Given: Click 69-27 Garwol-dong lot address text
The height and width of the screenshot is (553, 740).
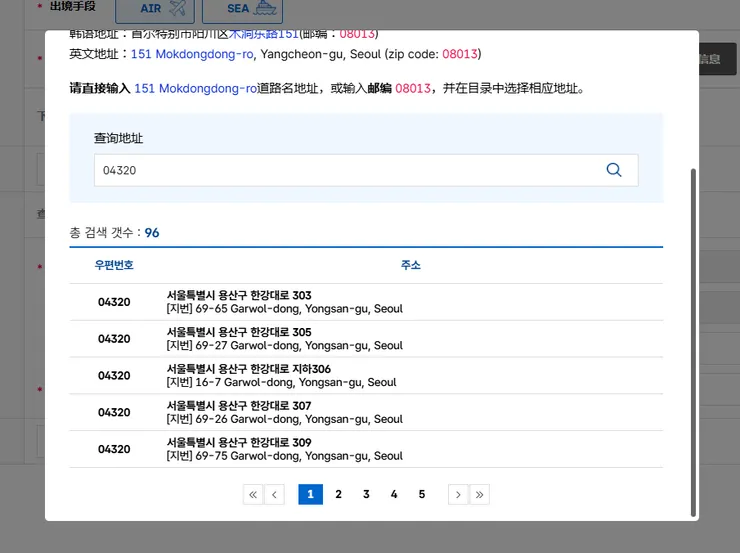Looking at the screenshot, I should (285, 346).
